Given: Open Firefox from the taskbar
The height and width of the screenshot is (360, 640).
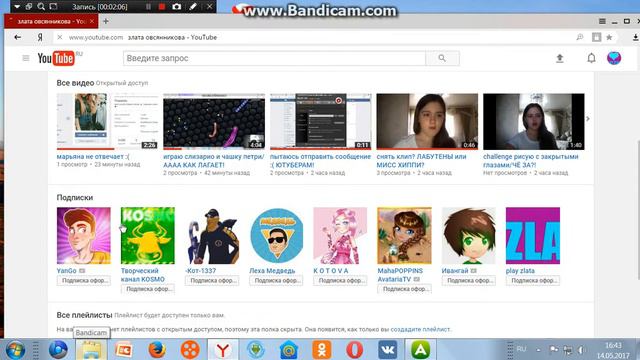Looking at the screenshot, I should pos(157,350).
